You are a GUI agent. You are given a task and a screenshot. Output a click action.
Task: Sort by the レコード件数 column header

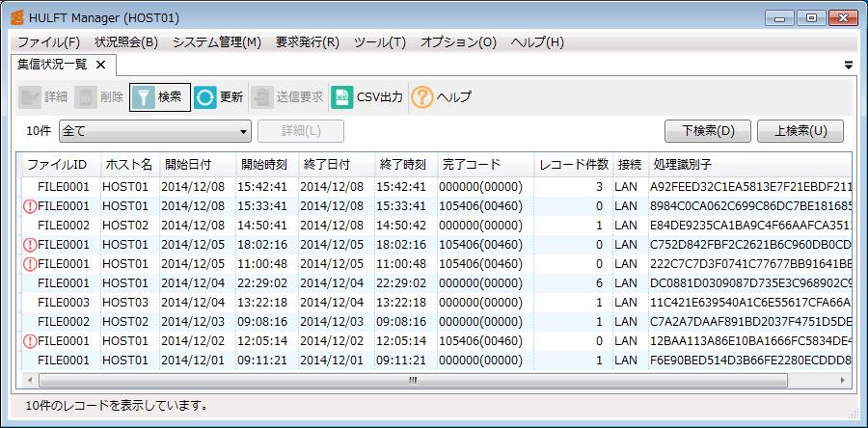[574, 164]
